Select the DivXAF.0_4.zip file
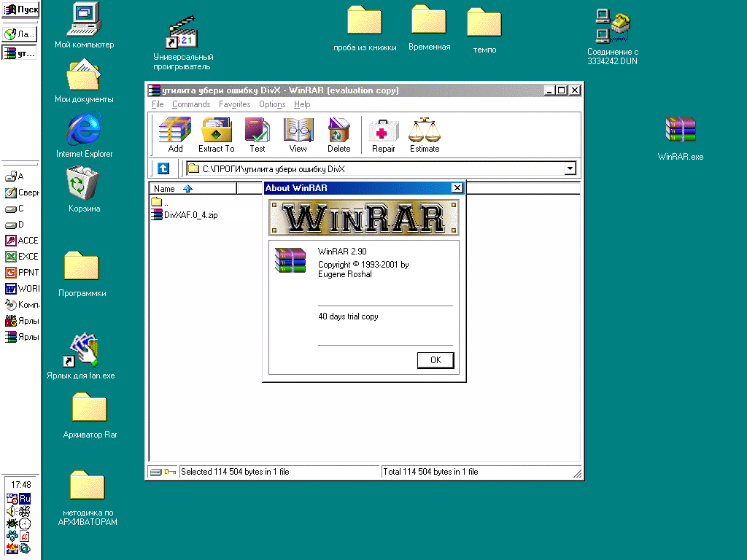This screenshot has height=560, width=747. (185, 215)
